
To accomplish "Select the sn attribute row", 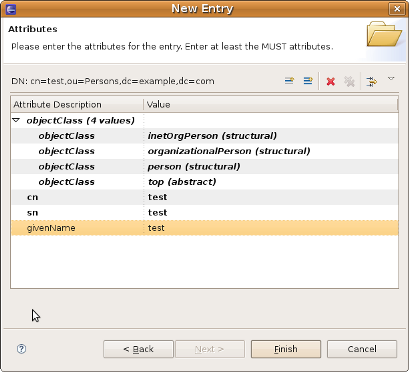I will tap(205, 212).
